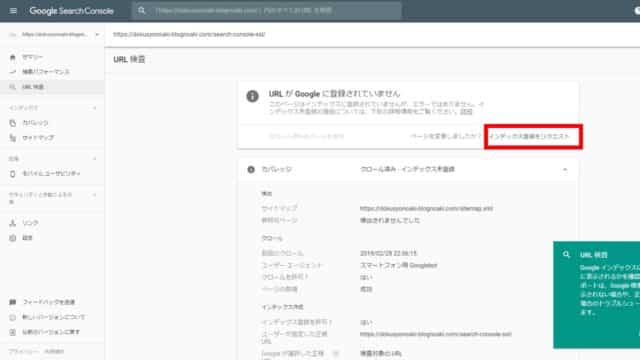
Task: Click '検査対象の URL' value
Action: (x=380, y=353)
